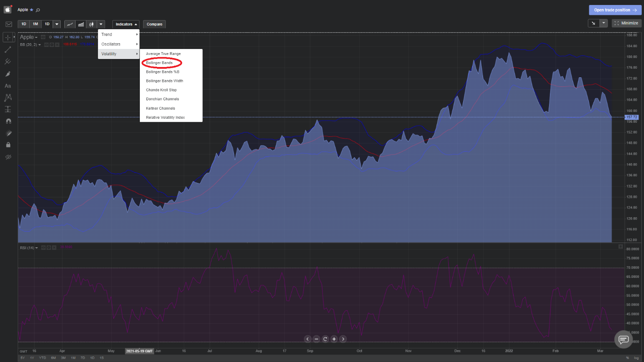
Task: Expand the timeframe dropdown arrow
Action: click(57, 24)
